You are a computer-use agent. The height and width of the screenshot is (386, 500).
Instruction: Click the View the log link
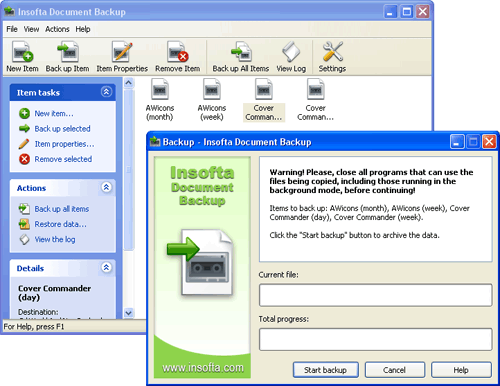tap(55, 240)
